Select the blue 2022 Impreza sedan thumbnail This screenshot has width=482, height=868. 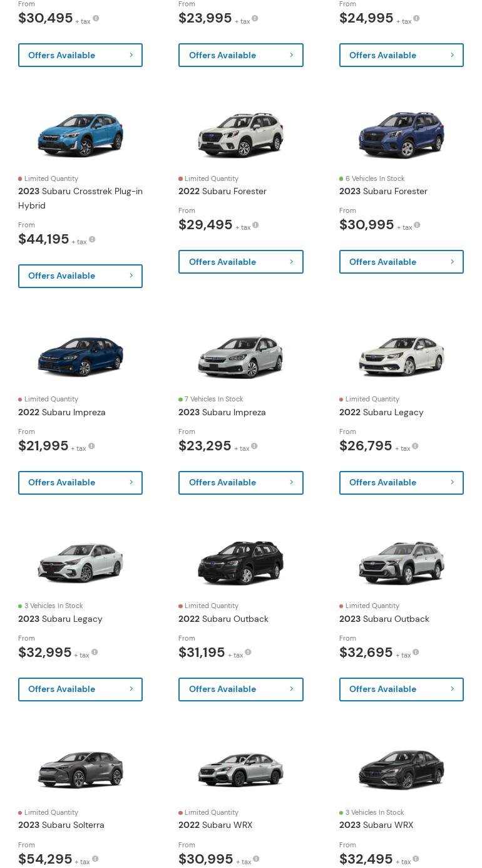(80, 356)
